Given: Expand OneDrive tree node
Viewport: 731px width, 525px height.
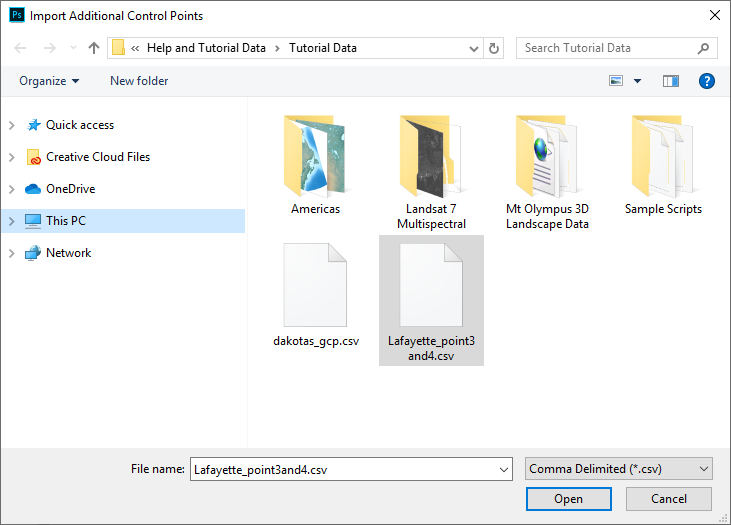Looking at the screenshot, I should (x=12, y=189).
